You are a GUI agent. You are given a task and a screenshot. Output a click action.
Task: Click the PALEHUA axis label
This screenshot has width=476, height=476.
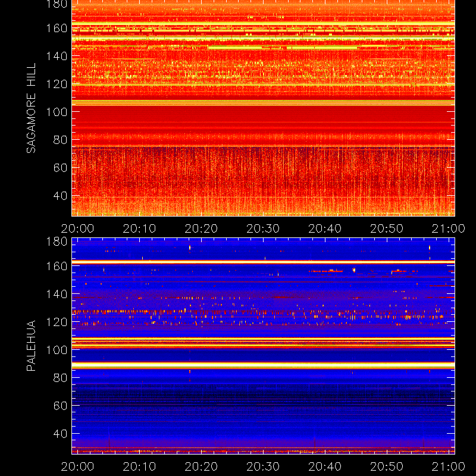[x=31, y=346]
